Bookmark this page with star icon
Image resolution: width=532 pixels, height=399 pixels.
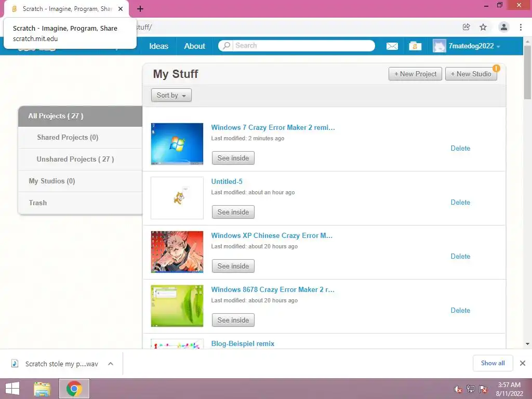click(483, 27)
